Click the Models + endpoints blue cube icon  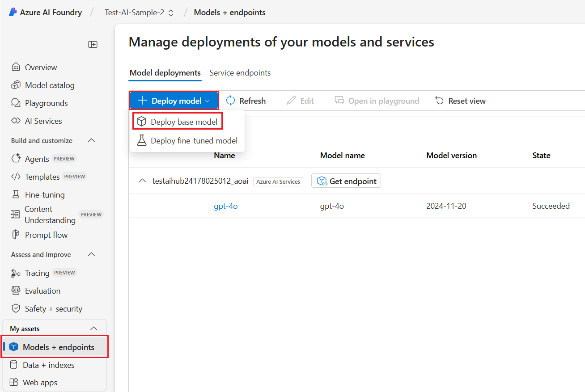point(13,347)
